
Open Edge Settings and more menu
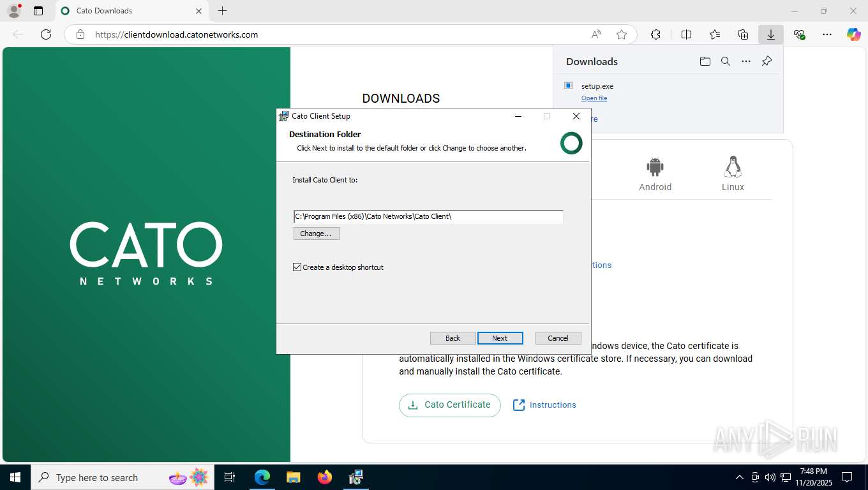827,34
